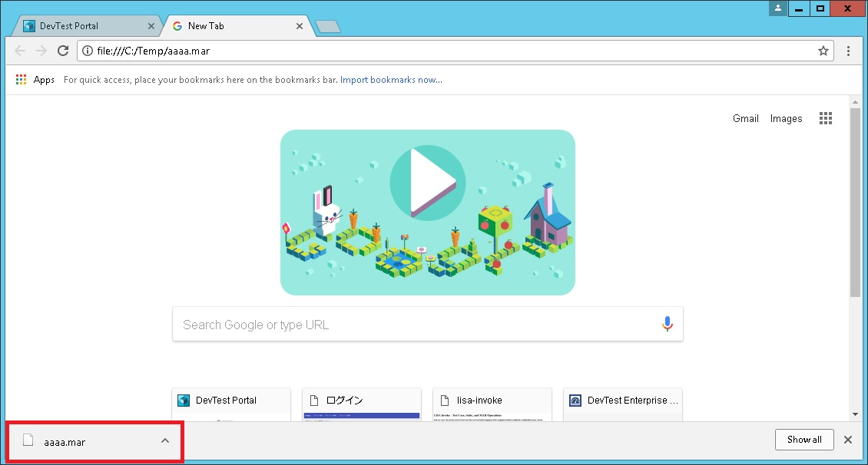
Task: Play the Google doodle animation
Action: click(x=428, y=183)
